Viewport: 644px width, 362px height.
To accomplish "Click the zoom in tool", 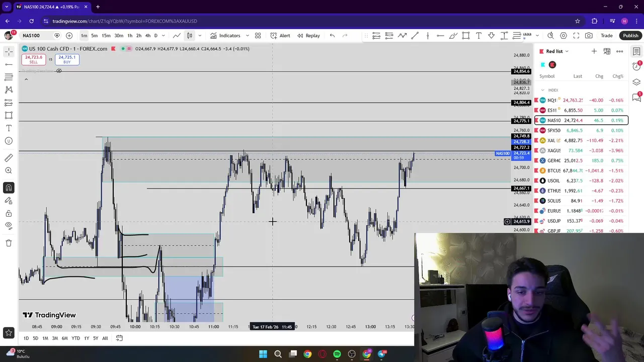I will coord(9,170).
